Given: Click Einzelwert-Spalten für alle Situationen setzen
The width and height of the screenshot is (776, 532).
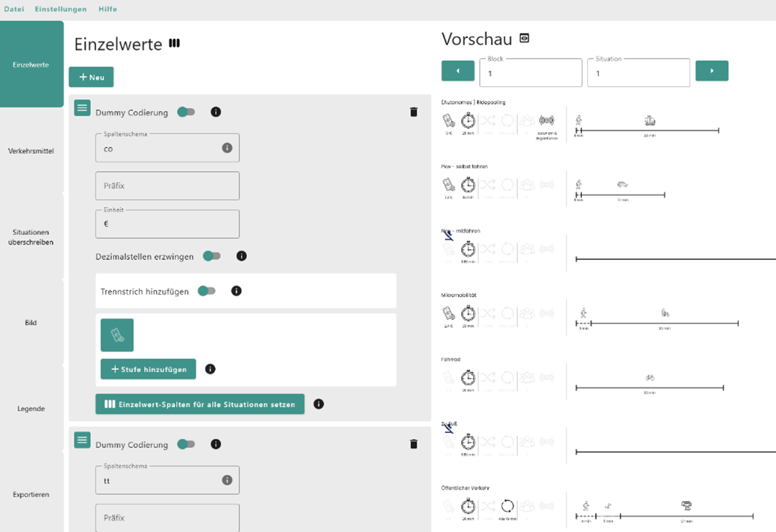Looking at the screenshot, I should coord(200,404).
